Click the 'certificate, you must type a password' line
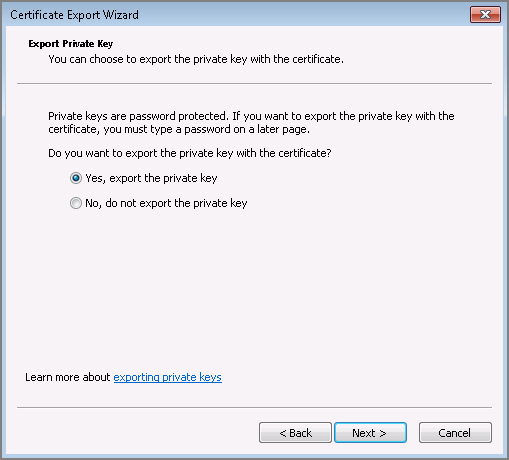509x460 pixels. tap(179, 129)
